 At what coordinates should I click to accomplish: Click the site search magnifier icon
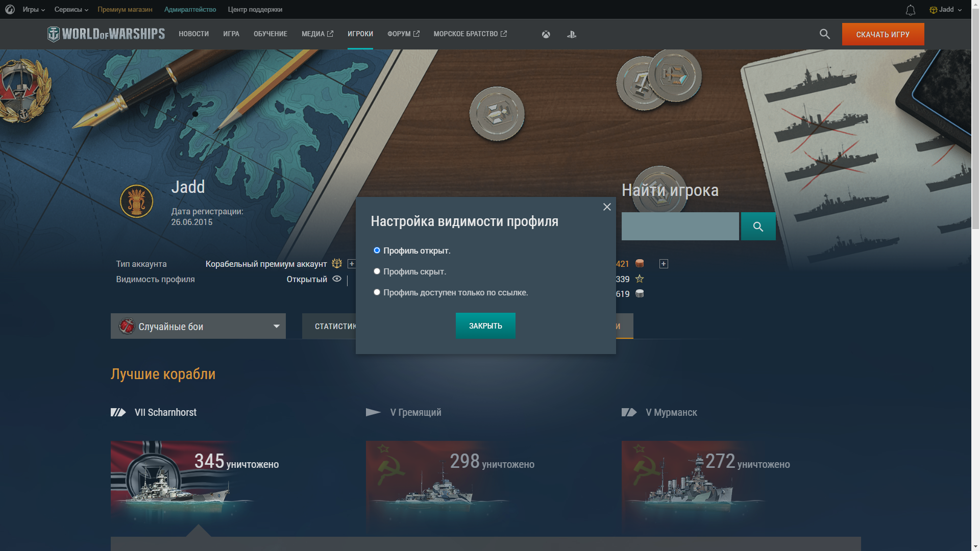tap(824, 34)
